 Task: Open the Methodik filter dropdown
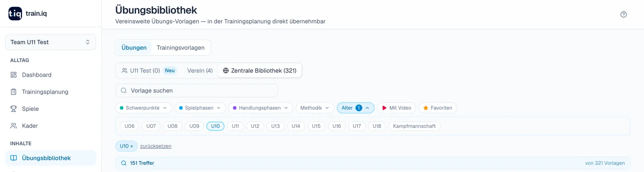315,108
